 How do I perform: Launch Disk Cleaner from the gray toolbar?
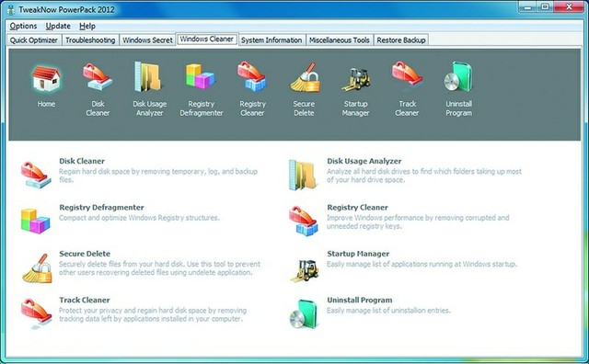(x=98, y=89)
